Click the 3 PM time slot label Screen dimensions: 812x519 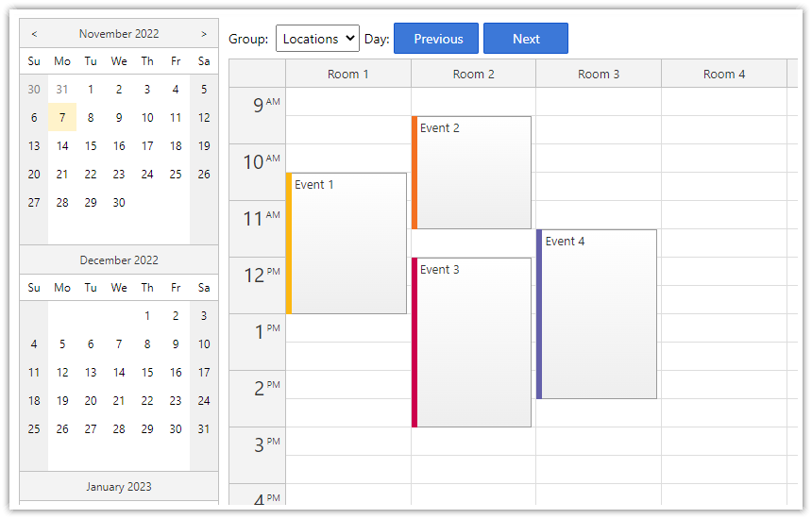[x=257, y=445]
